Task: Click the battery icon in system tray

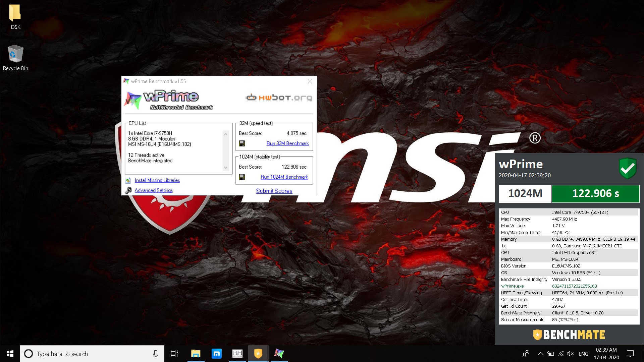Action: pyautogui.click(x=550, y=354)
